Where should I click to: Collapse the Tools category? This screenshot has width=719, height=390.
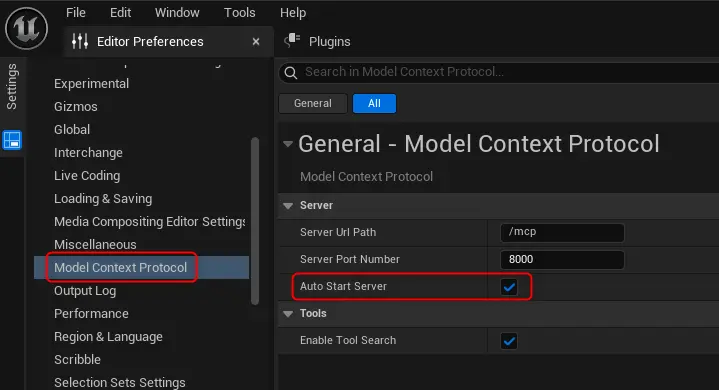[288, 314]
